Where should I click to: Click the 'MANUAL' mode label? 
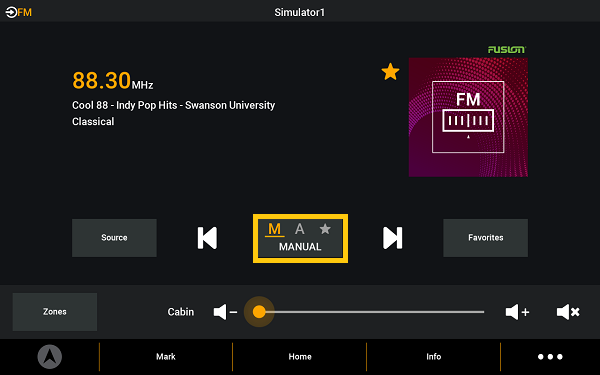[300, 247]
